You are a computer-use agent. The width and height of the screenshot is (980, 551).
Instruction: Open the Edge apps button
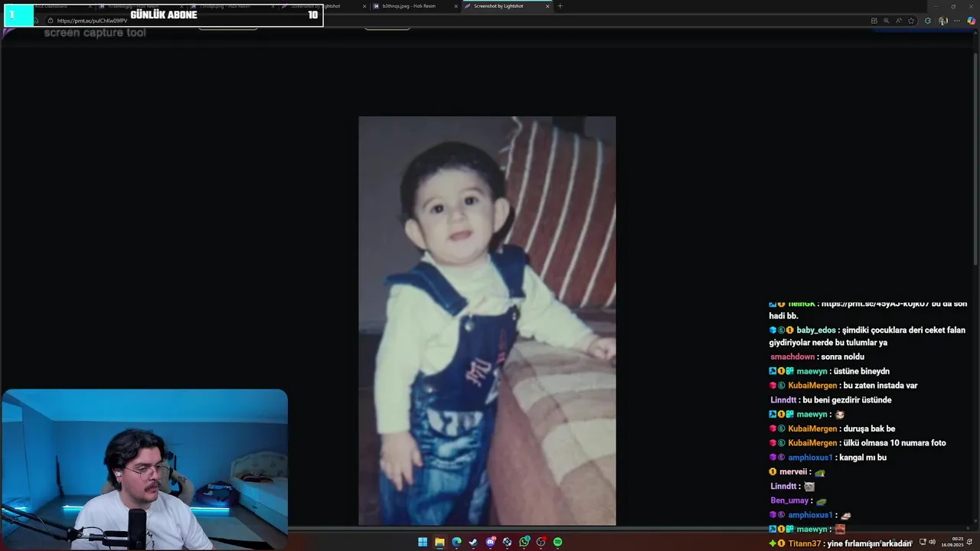(x=874, y=21)
